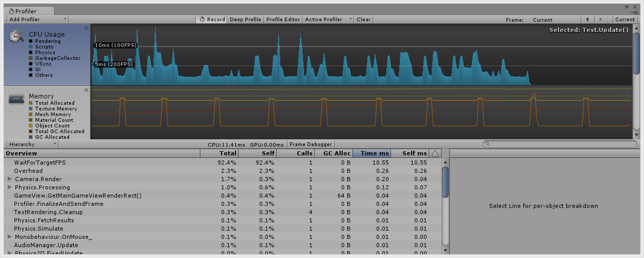Click the charts scroll up arrow
This screenshot has height=258, width=644.
(x=637, y=28)
